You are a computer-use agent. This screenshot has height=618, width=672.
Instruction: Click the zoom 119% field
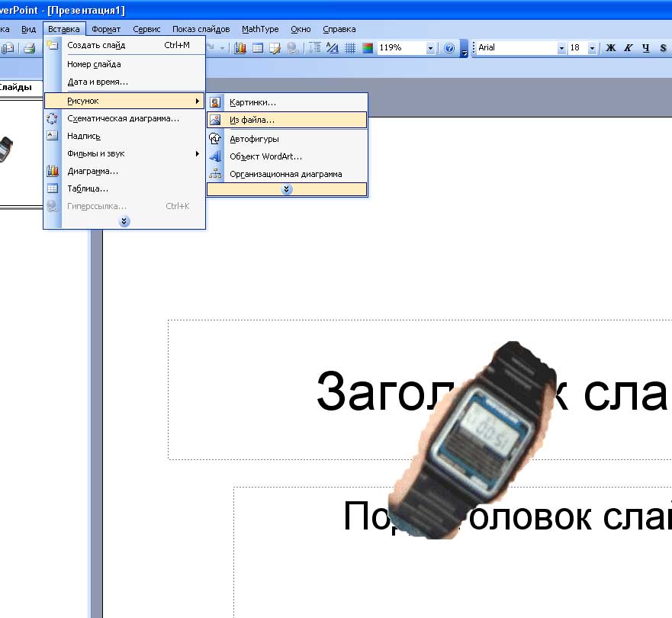(x=401, y=48)
